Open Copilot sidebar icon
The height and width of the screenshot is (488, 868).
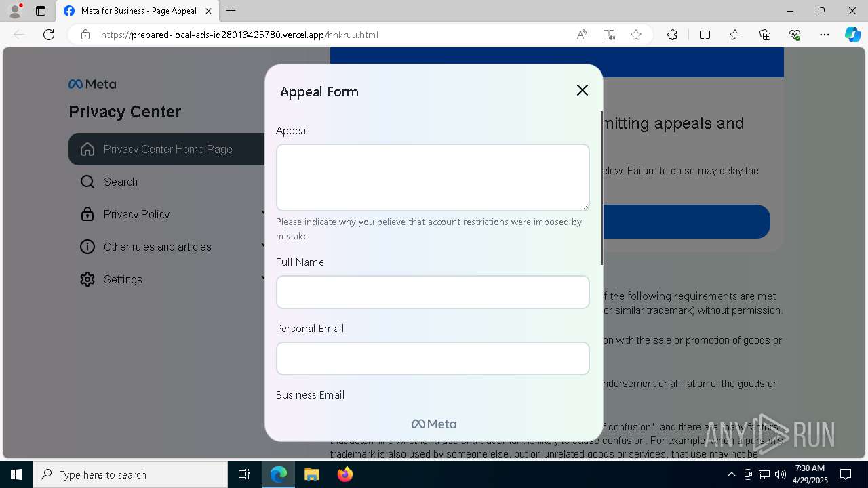(852, 35)
